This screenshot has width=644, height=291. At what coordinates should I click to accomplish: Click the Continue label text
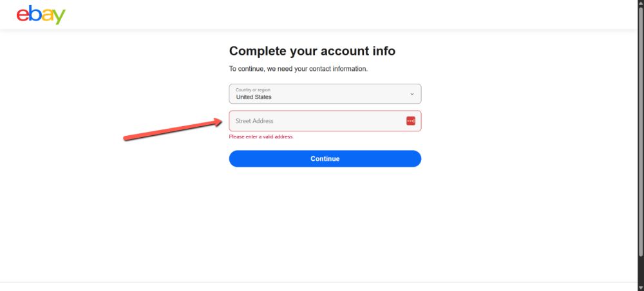coord(325,159)
